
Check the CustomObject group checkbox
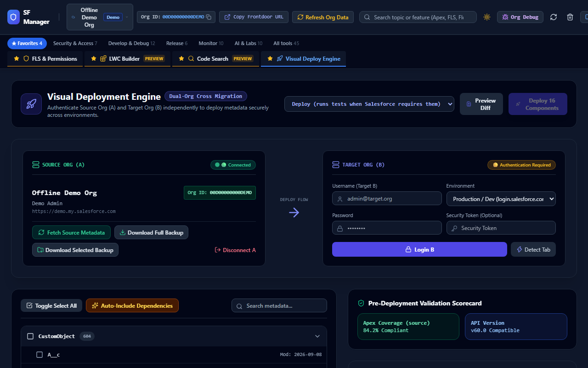pyautogui.click(x=30, y=336)
